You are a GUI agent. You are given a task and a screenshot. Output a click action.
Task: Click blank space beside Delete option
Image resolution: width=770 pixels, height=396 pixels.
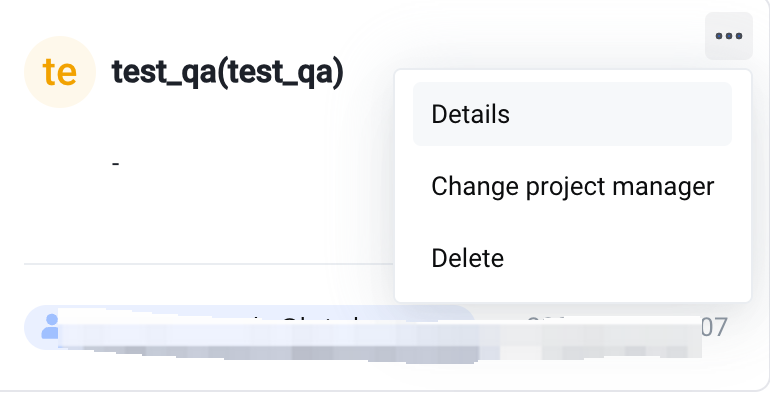619,258
